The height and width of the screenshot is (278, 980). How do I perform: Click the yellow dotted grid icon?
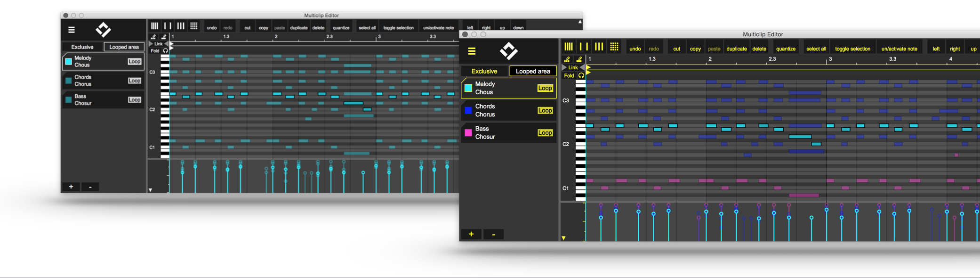point(614,47)
